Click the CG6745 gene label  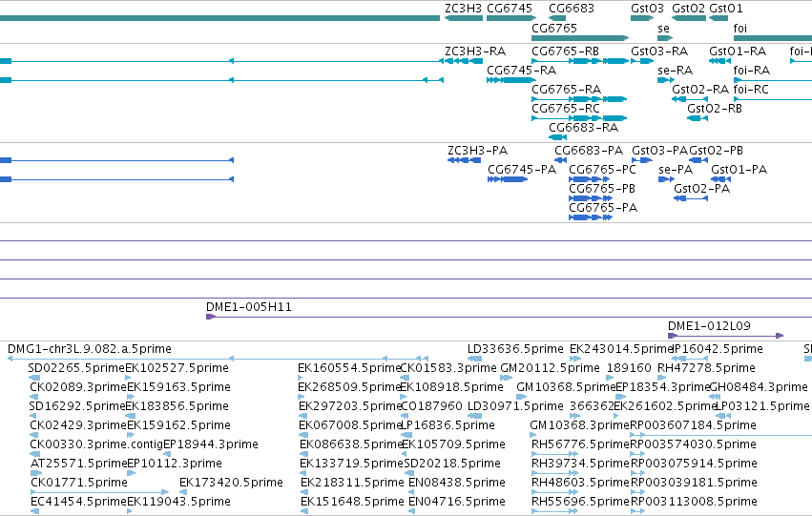coord(510,9)
